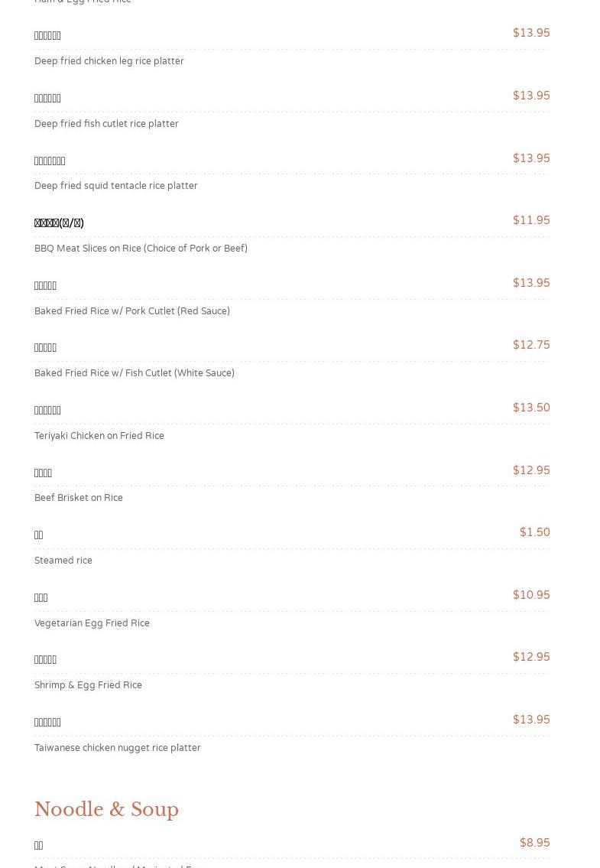Click the $11.95 price for BBQ Meat Slices
Screen dimensions: 600x868
[x=530, y=220]
